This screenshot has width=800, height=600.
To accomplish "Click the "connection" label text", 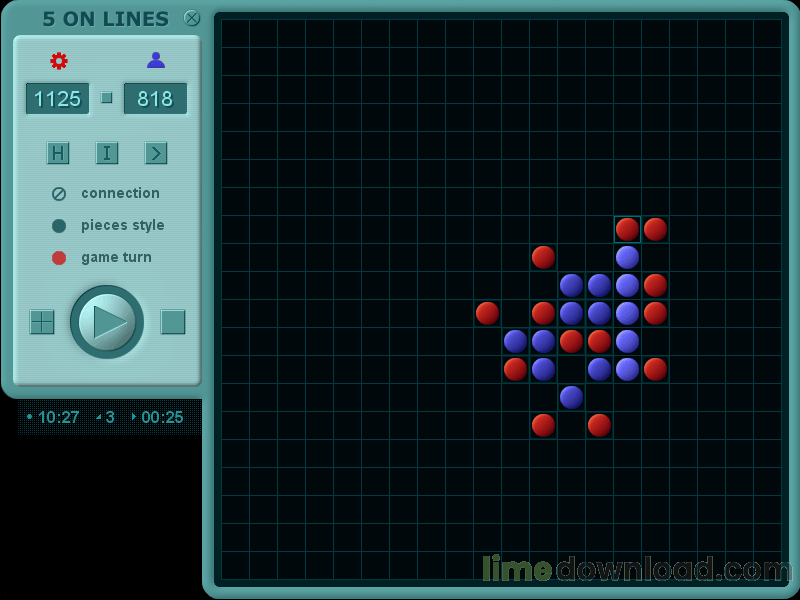I will pos(120,193).
